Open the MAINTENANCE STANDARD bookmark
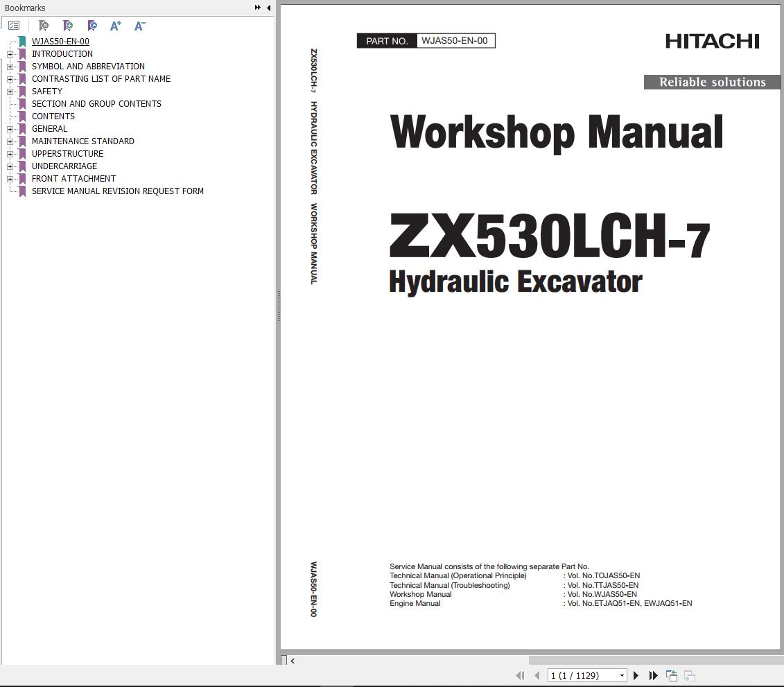The image size is (784, 687). click(83, 141)
